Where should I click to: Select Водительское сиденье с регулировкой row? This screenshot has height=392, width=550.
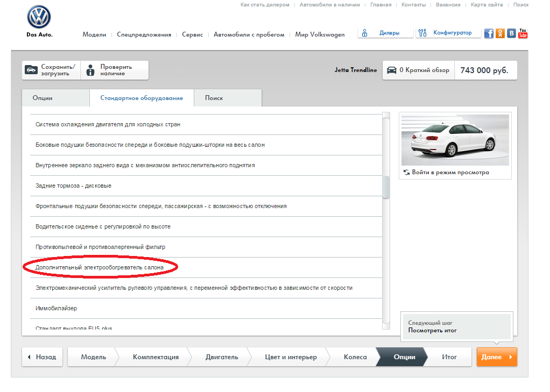tap(206, 226)
